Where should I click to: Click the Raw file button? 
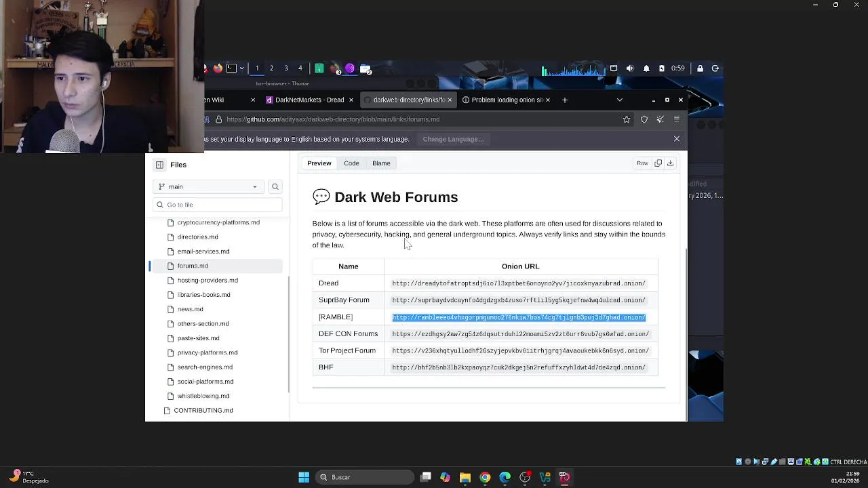[642, 163]
